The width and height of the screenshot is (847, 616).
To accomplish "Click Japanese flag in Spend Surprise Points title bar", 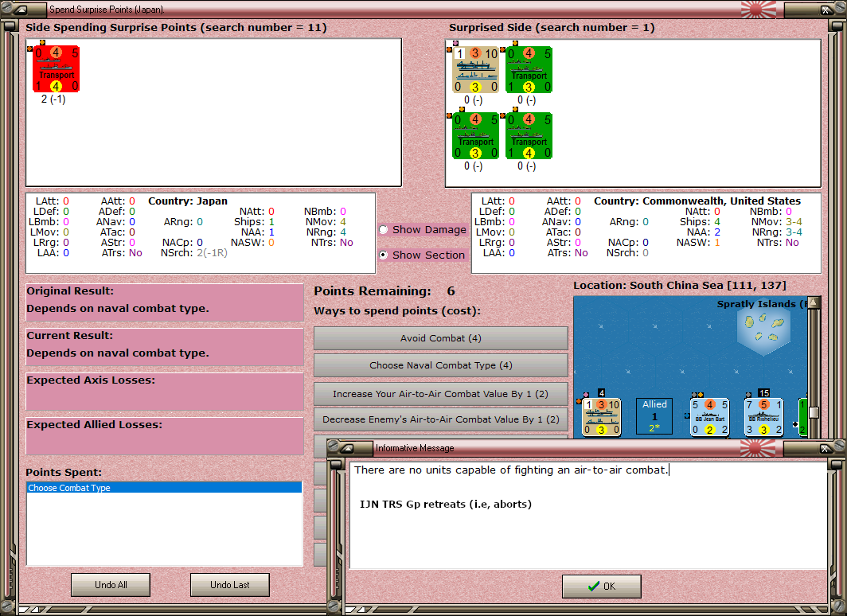I will tap(759, 10).
